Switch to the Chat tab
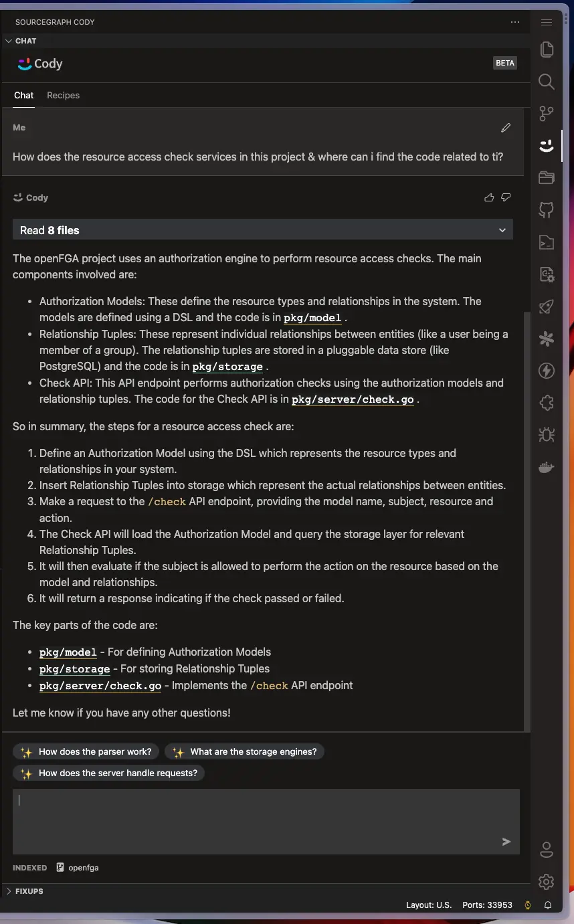 (x=24, y=95)
